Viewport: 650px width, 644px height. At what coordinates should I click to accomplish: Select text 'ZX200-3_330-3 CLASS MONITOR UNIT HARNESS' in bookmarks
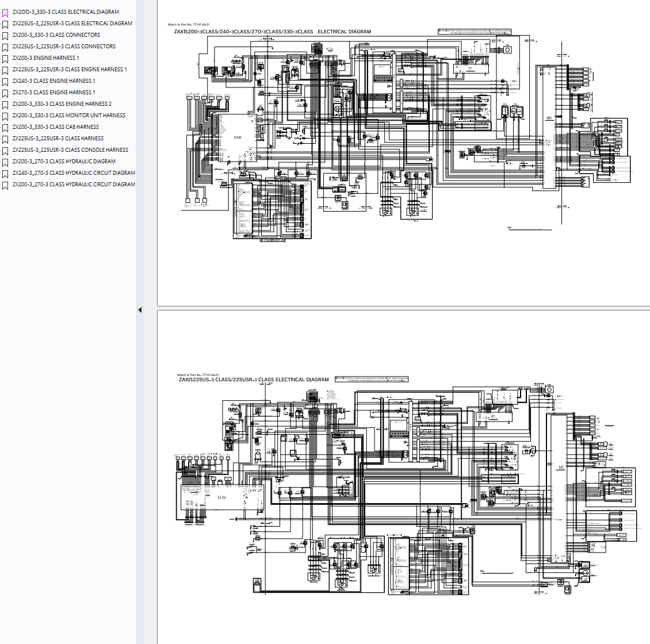69,116
